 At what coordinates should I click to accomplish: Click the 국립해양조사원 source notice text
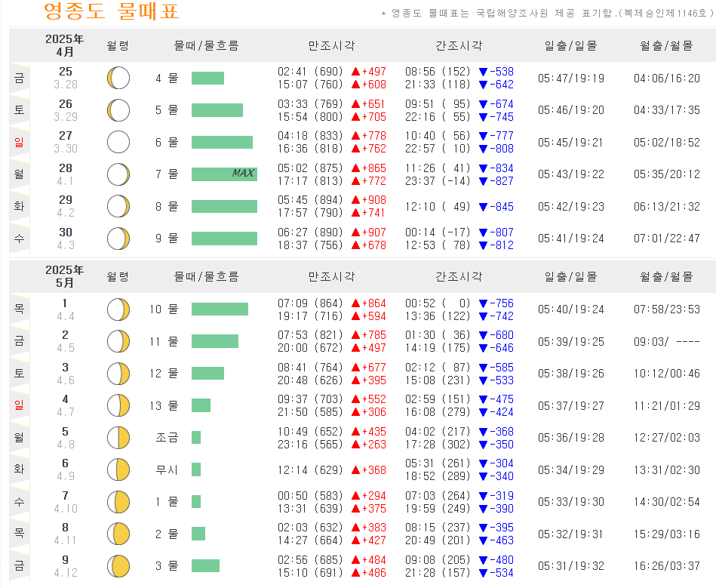click(548, 14)
